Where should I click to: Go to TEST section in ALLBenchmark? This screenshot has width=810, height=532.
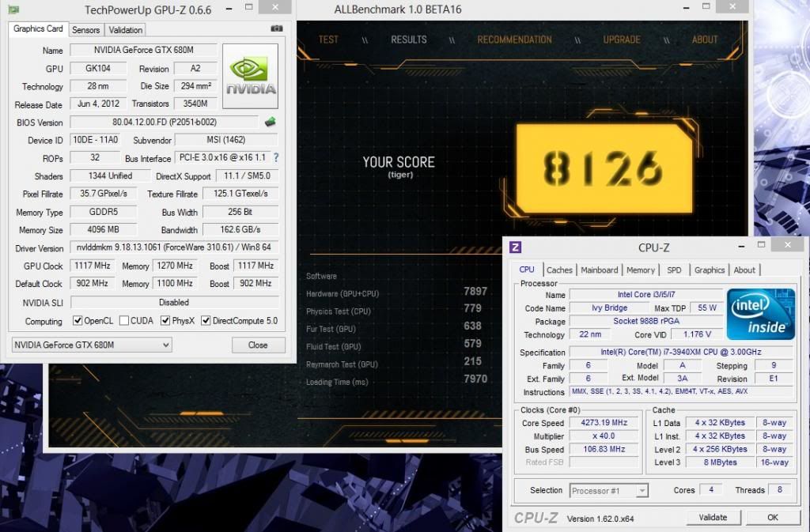click(x=328, y=40)
